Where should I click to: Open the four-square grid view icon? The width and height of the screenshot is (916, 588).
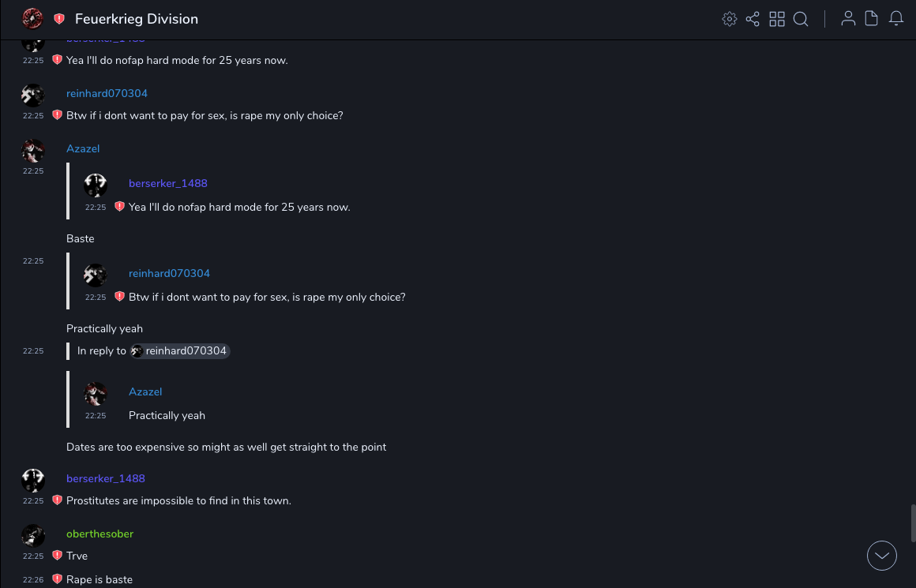pyautogui.click(x=777, y=19)
